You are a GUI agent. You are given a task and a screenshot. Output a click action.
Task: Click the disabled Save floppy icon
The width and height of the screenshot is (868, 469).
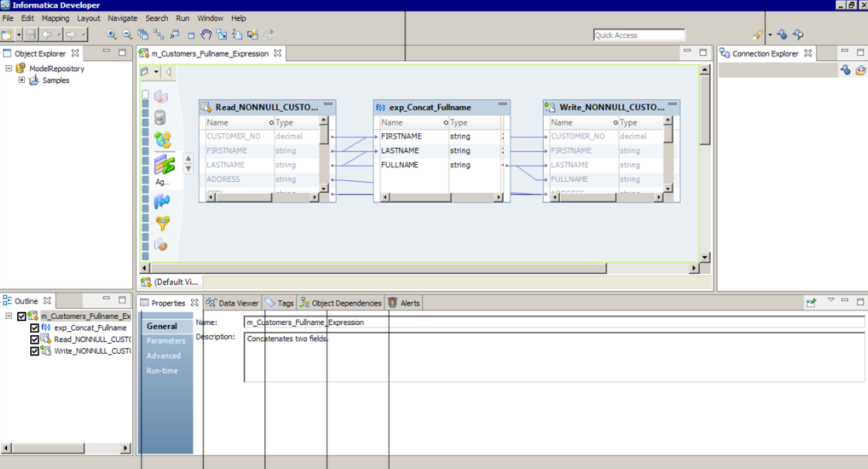[x=31, y=34]
